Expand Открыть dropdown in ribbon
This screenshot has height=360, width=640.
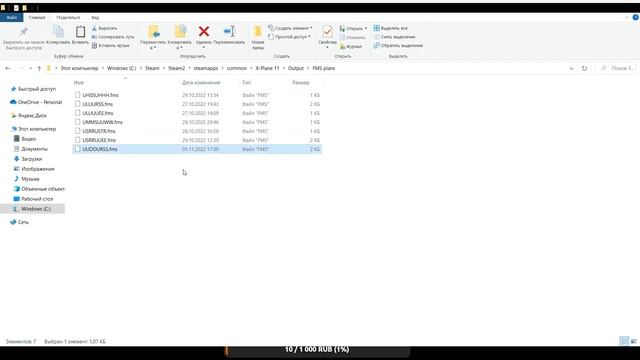pos(353,28)
